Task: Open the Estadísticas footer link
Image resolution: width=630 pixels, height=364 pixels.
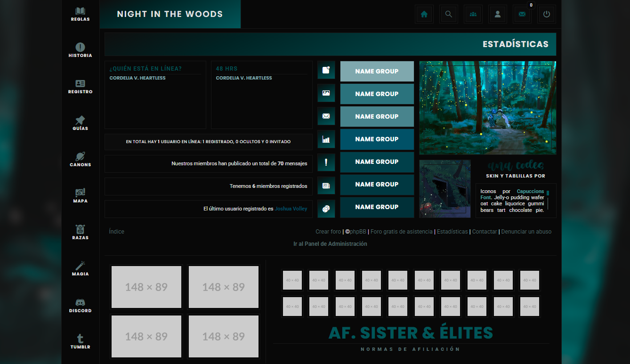Action: [x=452, y=232]
